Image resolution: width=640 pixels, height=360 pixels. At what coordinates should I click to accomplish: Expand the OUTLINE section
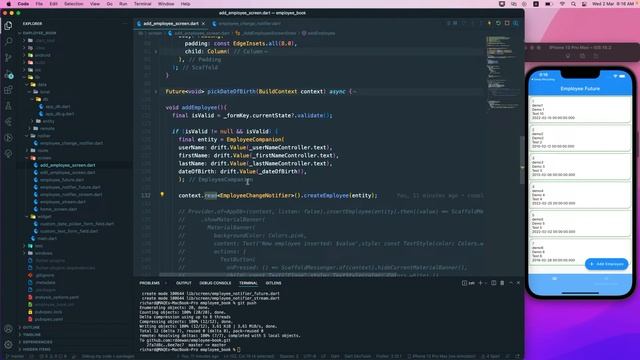(31, 327)
